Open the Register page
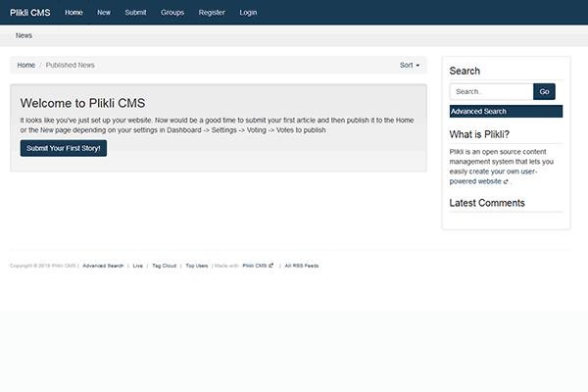The width and height of the screenshot is (588, 392). pyautogui.click(x=212, y=13)
